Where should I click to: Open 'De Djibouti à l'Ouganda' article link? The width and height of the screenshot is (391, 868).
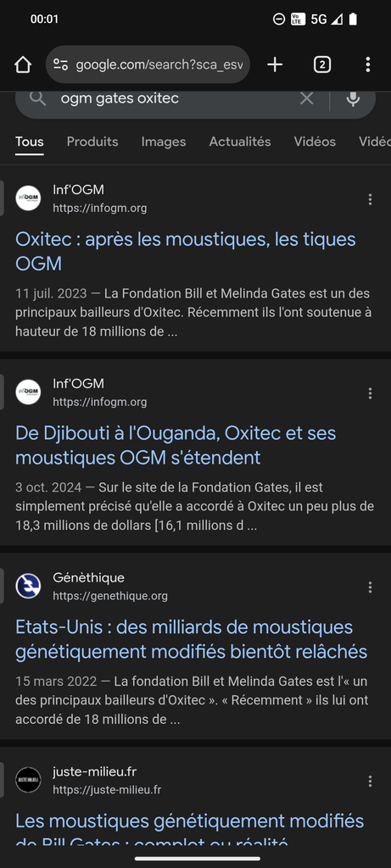pyautogui.click(x=176, y=445)
